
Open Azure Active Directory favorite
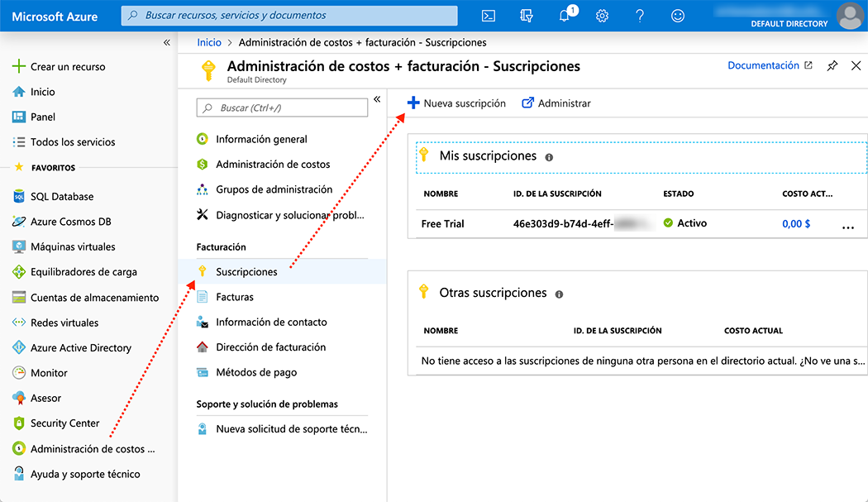tap(72, 348)
